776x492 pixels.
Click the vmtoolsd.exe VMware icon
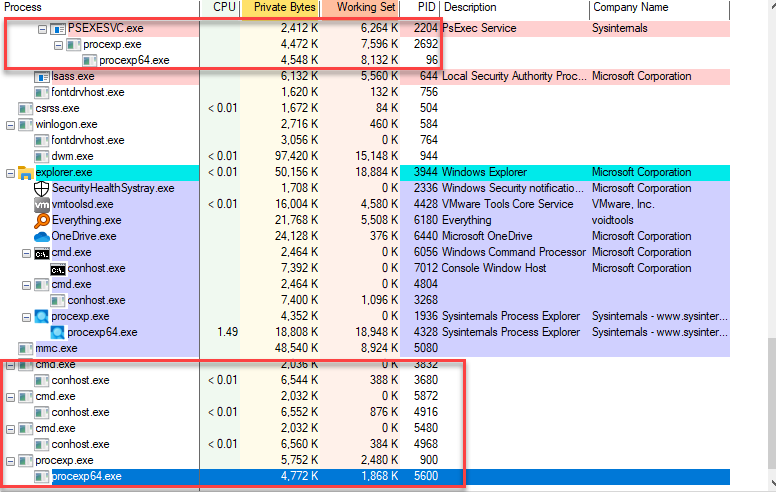42,204
